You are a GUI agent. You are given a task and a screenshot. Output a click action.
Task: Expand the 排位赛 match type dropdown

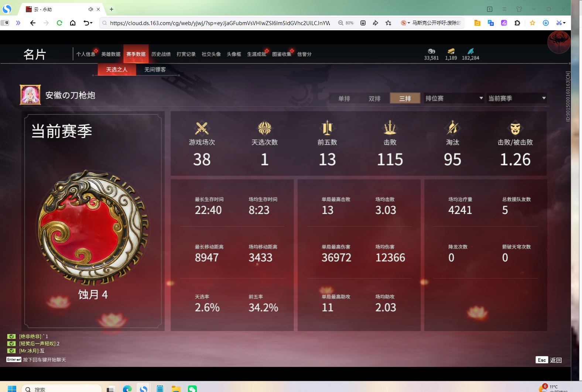pos(481,98)
